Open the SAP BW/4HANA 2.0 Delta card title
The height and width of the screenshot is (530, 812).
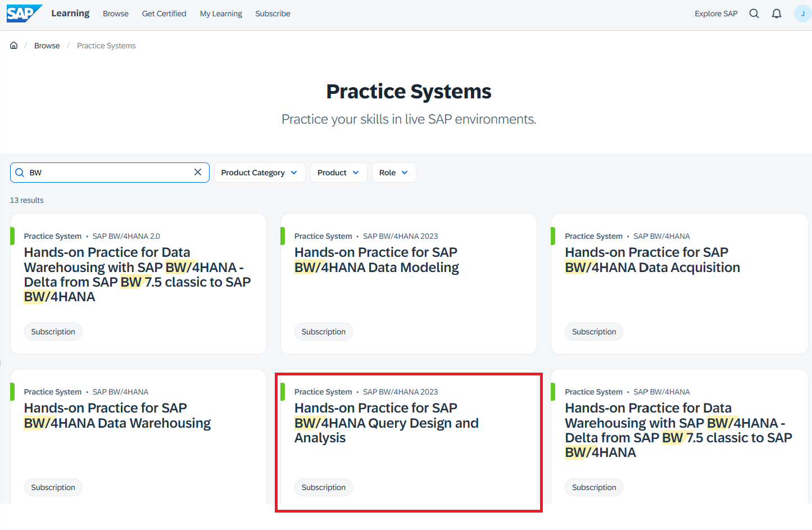tap(137, 274)
